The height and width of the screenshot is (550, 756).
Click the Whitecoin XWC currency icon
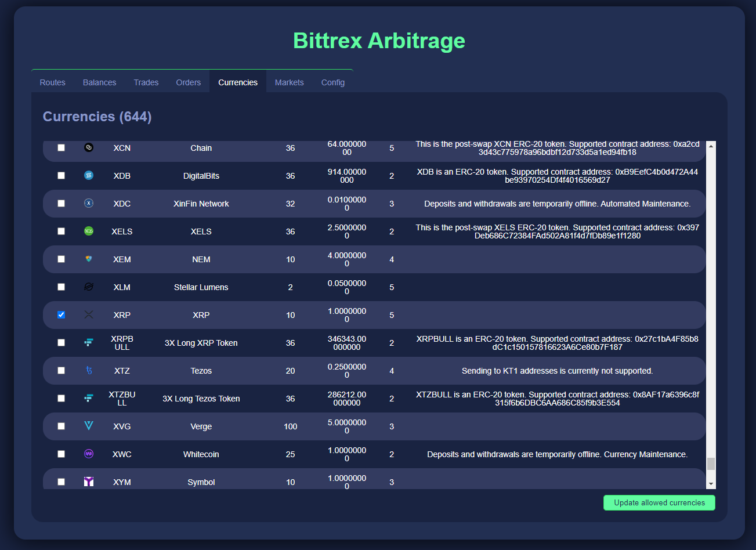pos(89,454)
